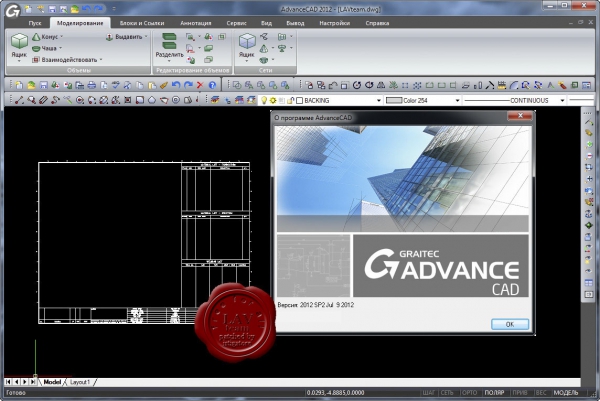Select the Donut ring draw tool
The image size is (600, 401).
[x=176, y=100]
